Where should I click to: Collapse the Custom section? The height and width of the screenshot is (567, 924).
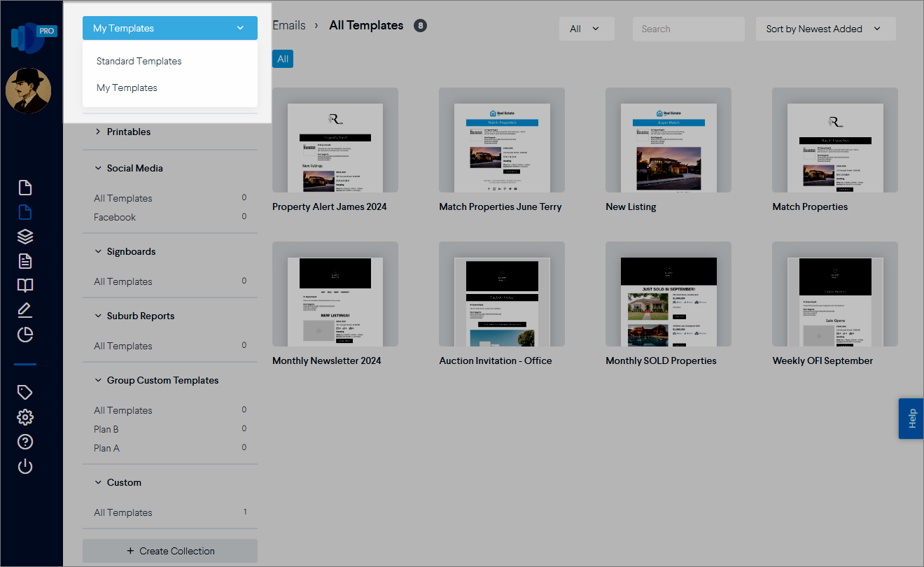pos(118,482)
